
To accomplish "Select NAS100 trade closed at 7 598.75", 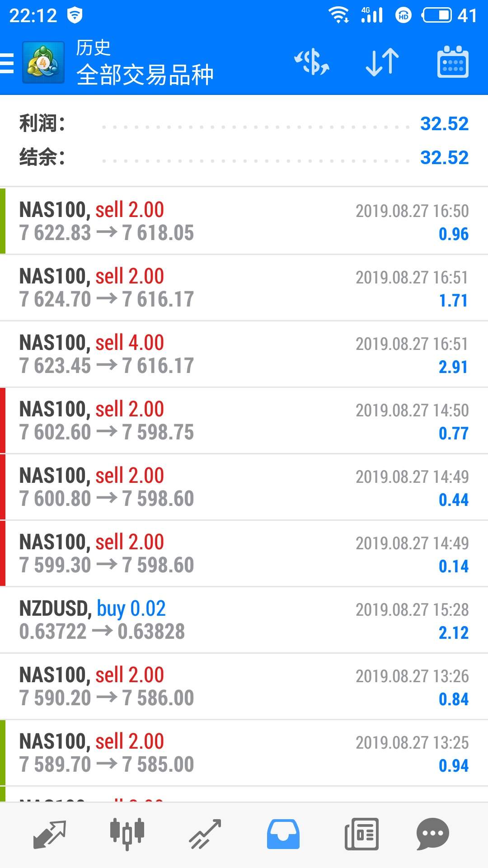I will [244, 420].
